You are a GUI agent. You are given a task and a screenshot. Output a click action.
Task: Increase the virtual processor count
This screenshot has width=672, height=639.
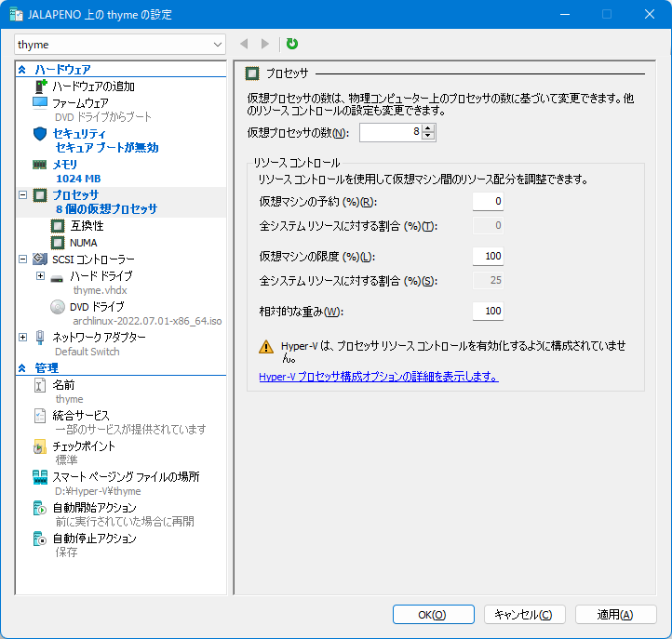coord(428,128)
